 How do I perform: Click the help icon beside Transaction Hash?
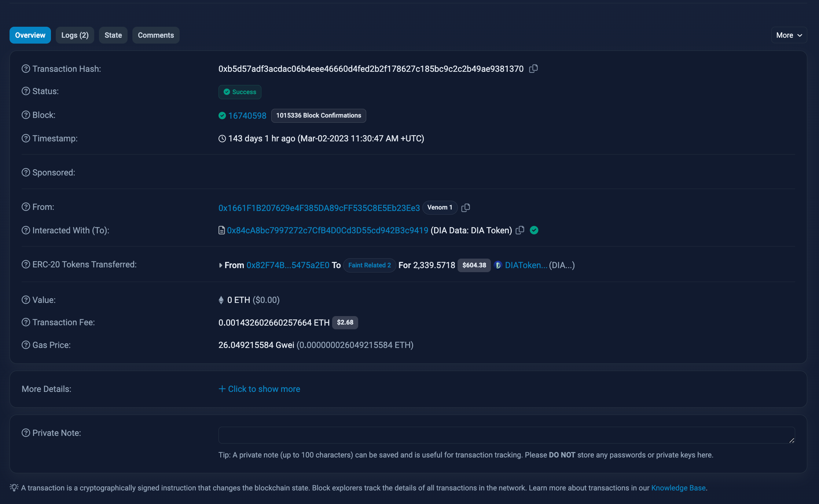pyautogui.click(x=26, y=69)
